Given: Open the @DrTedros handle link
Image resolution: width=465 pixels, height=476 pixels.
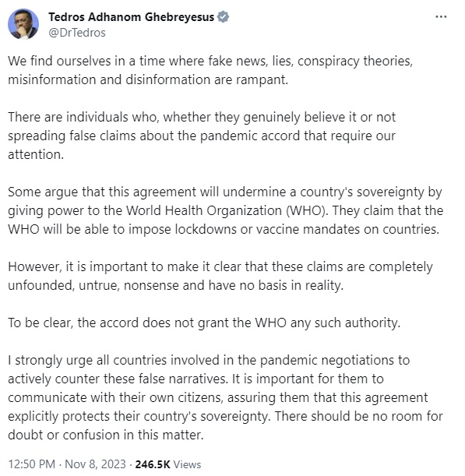Looking at the screenshot, I should [x=77, y=33].
